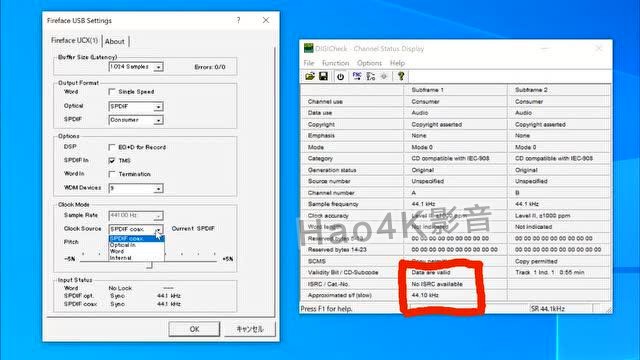Click the キャンセル cancel button
The width and height of the screenshot is (640, 360).
pos(250,329)
